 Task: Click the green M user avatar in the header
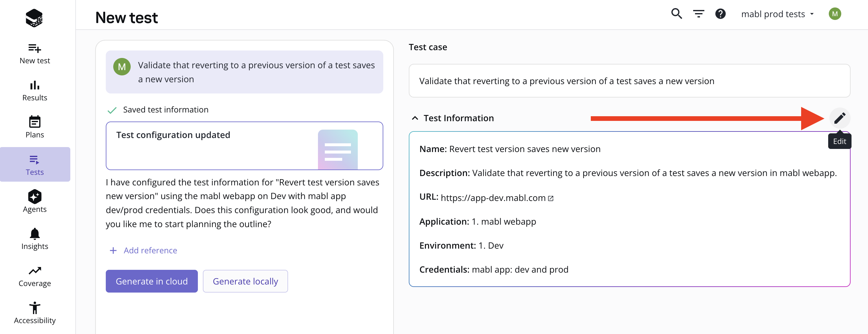click(x=835, y=14)
